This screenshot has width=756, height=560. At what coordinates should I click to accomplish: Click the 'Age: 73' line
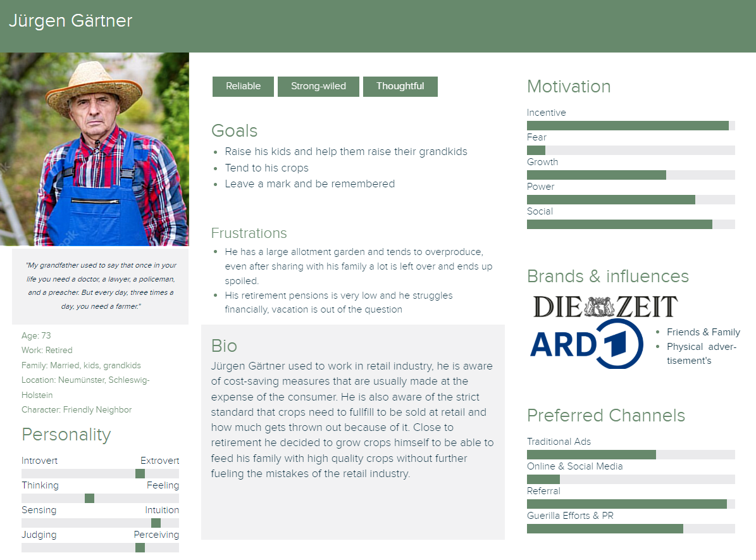36,336
